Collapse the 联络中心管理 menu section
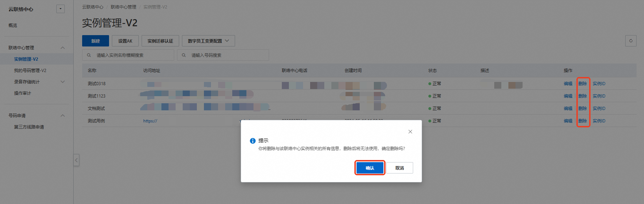Screen dimensions: 644x204 coord(63,48)
